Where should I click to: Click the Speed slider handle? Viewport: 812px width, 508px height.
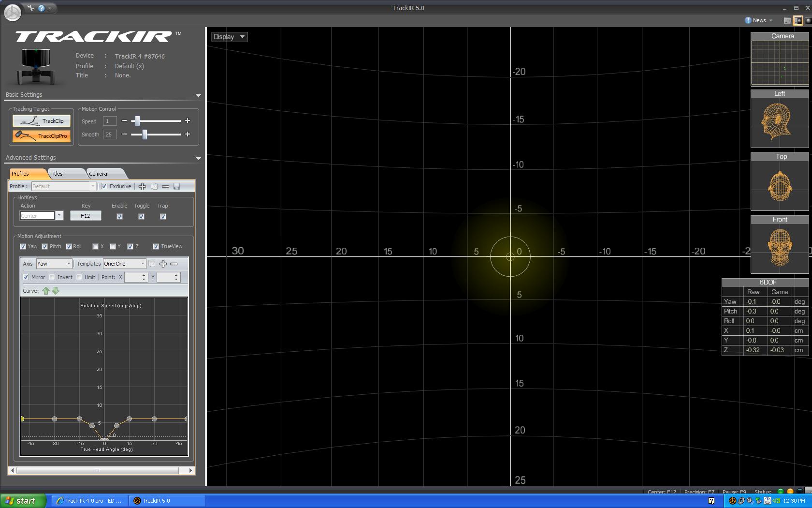pos(137,120)
